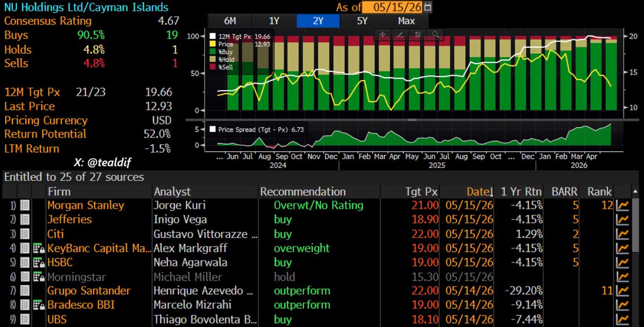
Task: Open Morgan Stanley firm entry
Action: pos(85,205)
